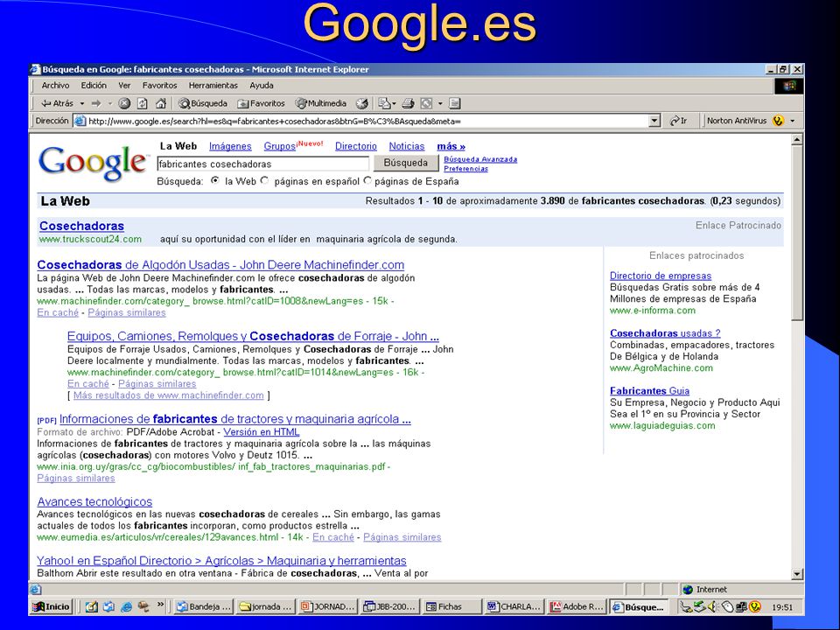Click the toolbar icon right of Print
This screenshot has width=840, height=630.
(426, 103)
